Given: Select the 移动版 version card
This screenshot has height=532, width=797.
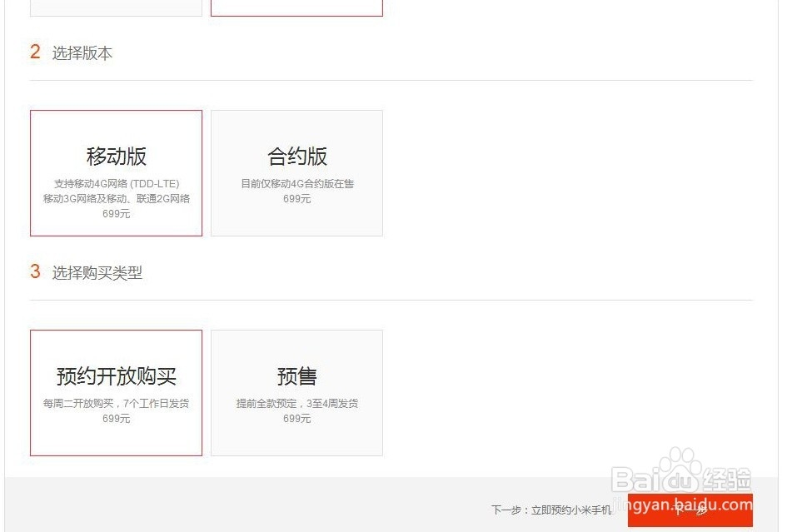Looking at the screenshot, I should (116, 172).
